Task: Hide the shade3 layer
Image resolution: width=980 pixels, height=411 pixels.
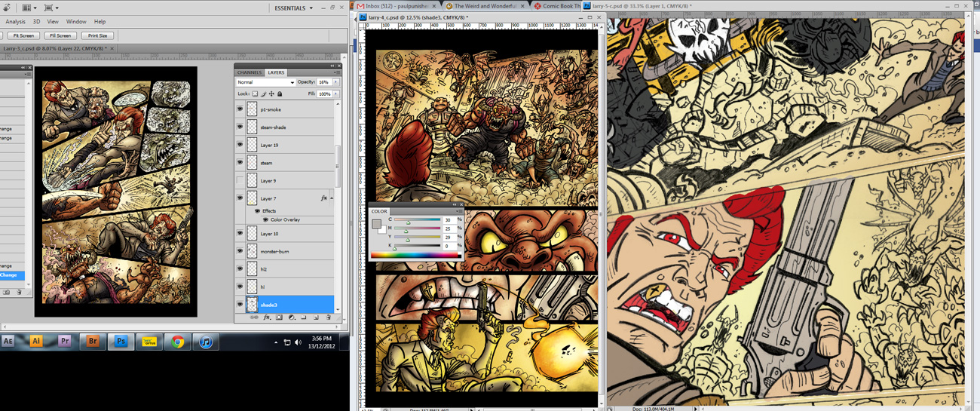Action: point(240,305)
